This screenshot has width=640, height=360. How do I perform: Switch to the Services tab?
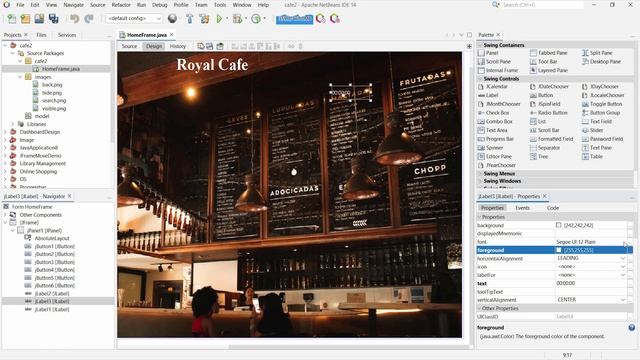click(x=67, y=35)
